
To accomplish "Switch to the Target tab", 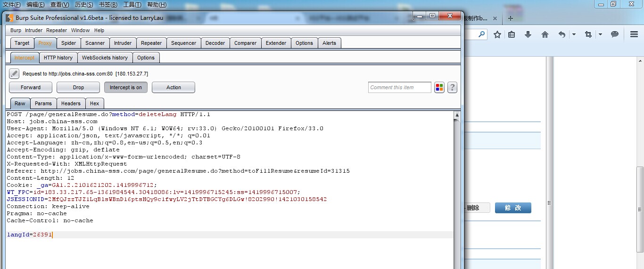I will [x=22, y=43].
